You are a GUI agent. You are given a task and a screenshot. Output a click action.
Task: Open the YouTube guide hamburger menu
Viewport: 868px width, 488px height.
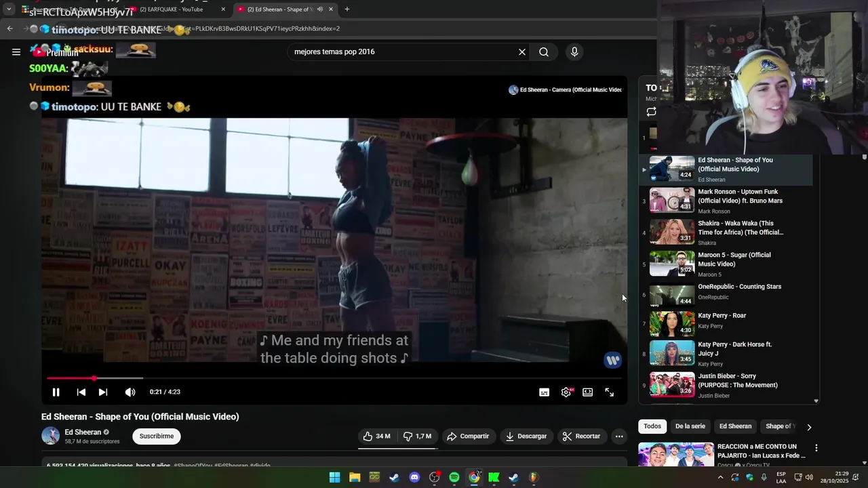16,52
